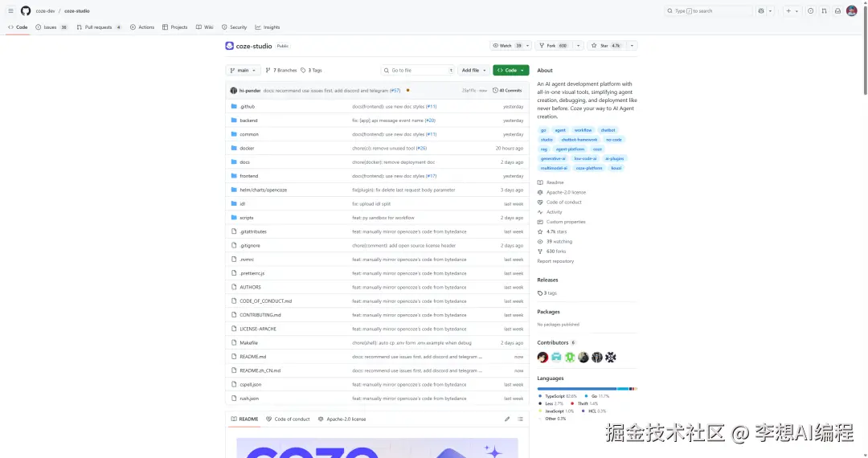Screen dimensions: 868x458
Task: Click the coze-dev owner breadcrumb
Action: pos(45,11)
